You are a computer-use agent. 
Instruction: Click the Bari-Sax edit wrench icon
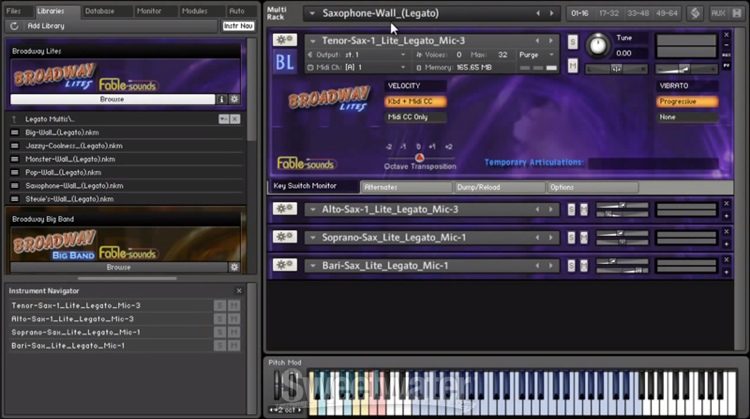285,265
